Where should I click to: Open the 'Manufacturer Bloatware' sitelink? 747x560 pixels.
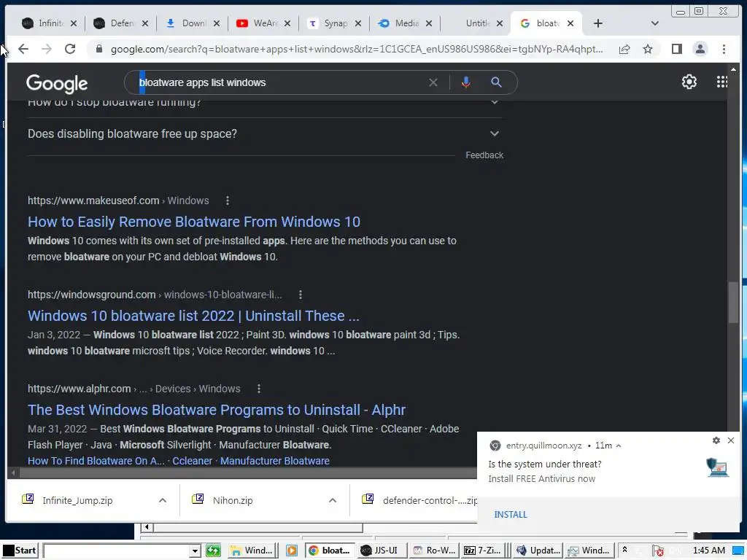click(x=275, y=461)
